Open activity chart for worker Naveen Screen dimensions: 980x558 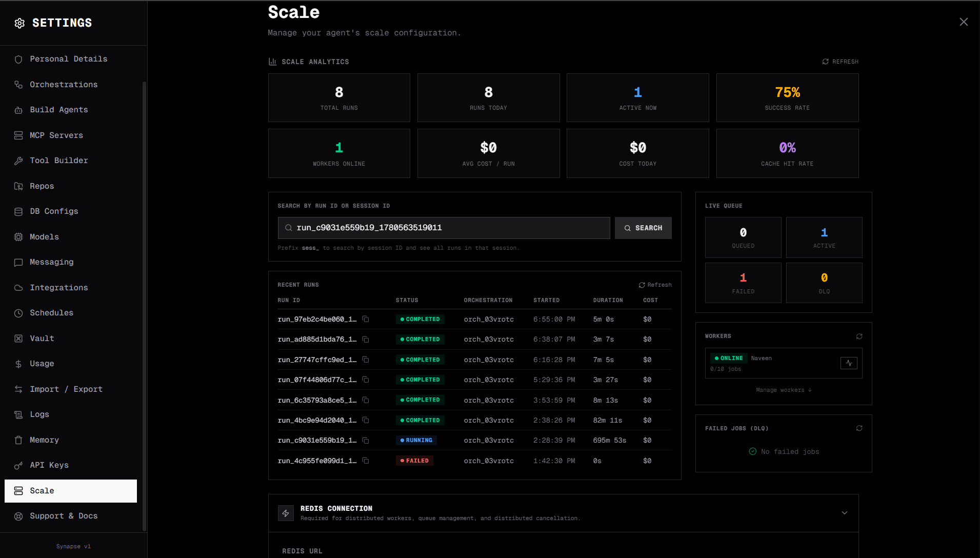(x=849, y=363)
